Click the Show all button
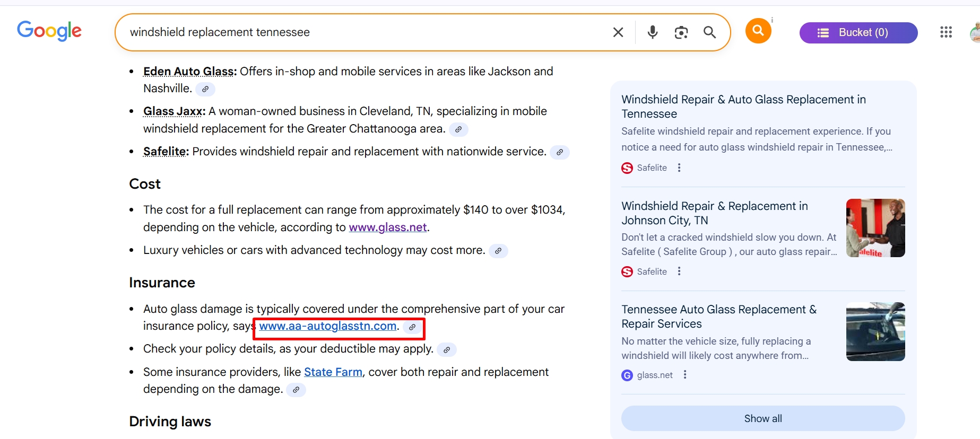This screenshot has height=439, width=980. pyautogui.click(x=763, y=418)
